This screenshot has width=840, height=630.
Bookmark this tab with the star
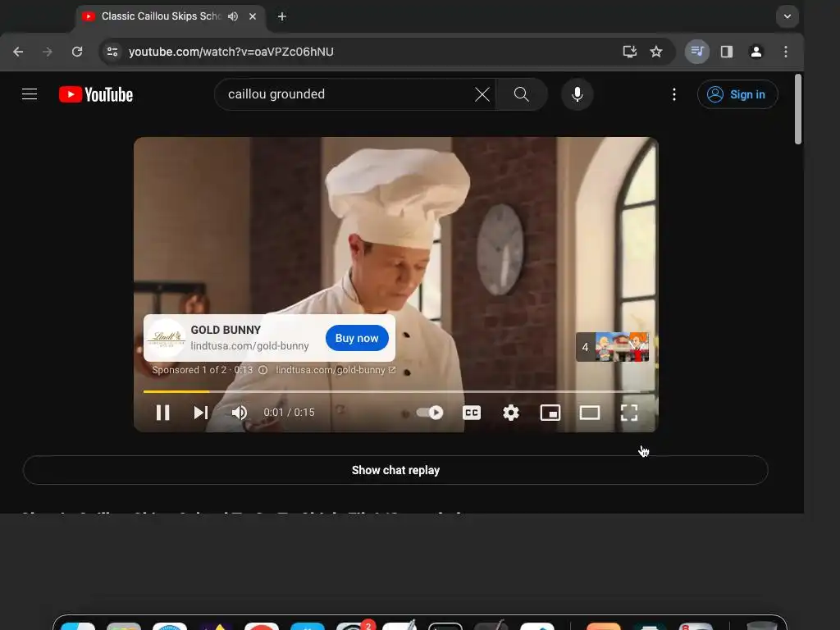(x=655, y=52)
